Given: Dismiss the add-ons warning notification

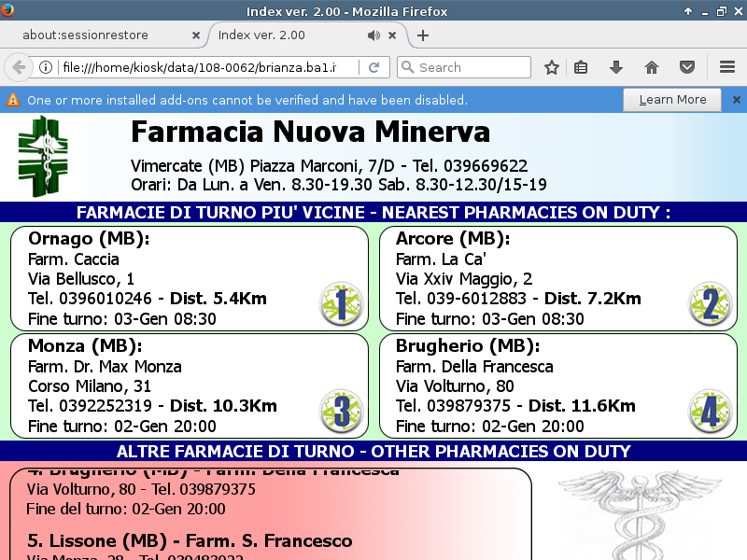Looking at the screenshot, I should (x=736, y=100).
